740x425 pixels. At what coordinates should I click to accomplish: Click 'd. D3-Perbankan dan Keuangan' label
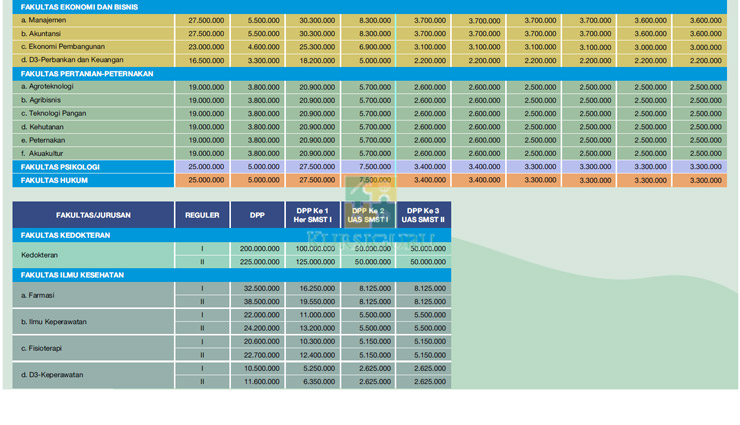(72, 60)
